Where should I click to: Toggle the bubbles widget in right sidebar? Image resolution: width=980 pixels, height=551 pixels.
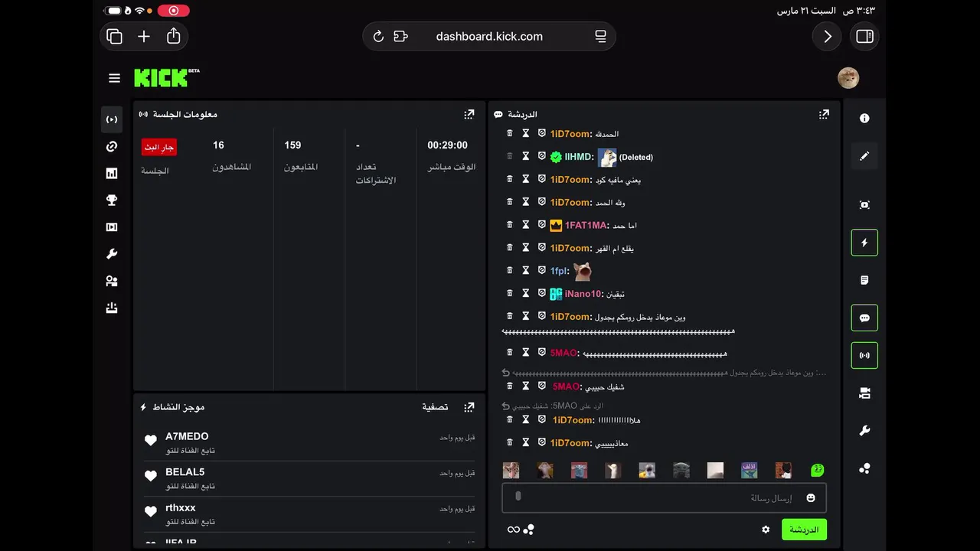pos(864,468)
